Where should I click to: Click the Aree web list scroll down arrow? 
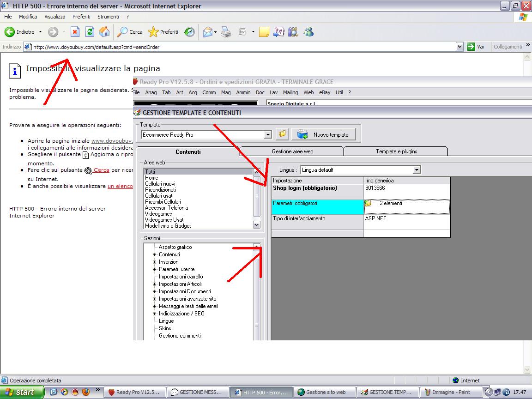pos(256,224)
